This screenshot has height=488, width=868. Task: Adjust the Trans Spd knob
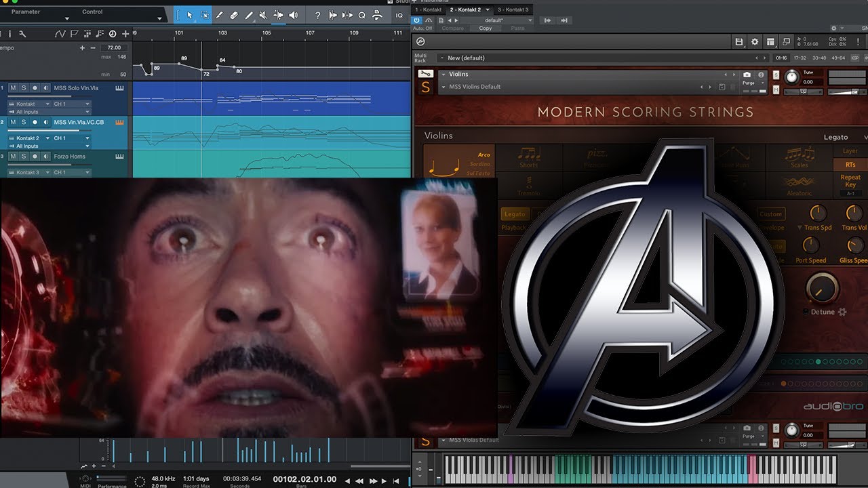(x=818, y=214)
